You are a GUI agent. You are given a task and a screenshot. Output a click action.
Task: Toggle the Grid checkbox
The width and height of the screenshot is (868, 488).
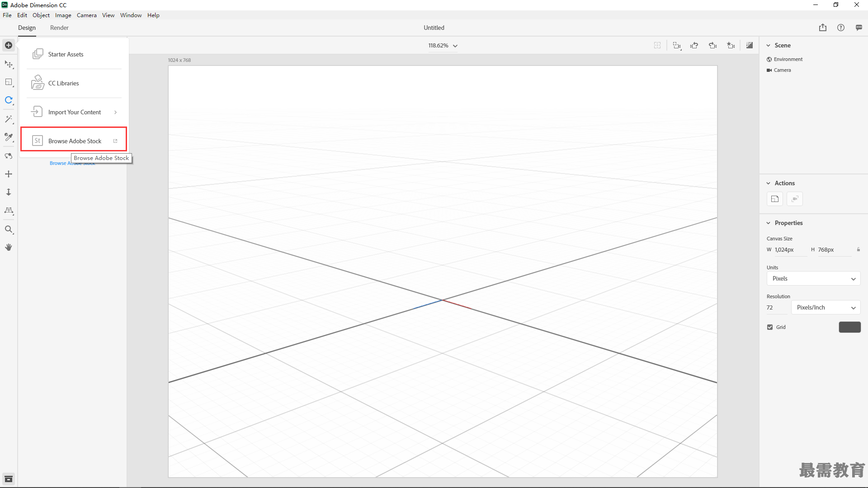point(770,327)
